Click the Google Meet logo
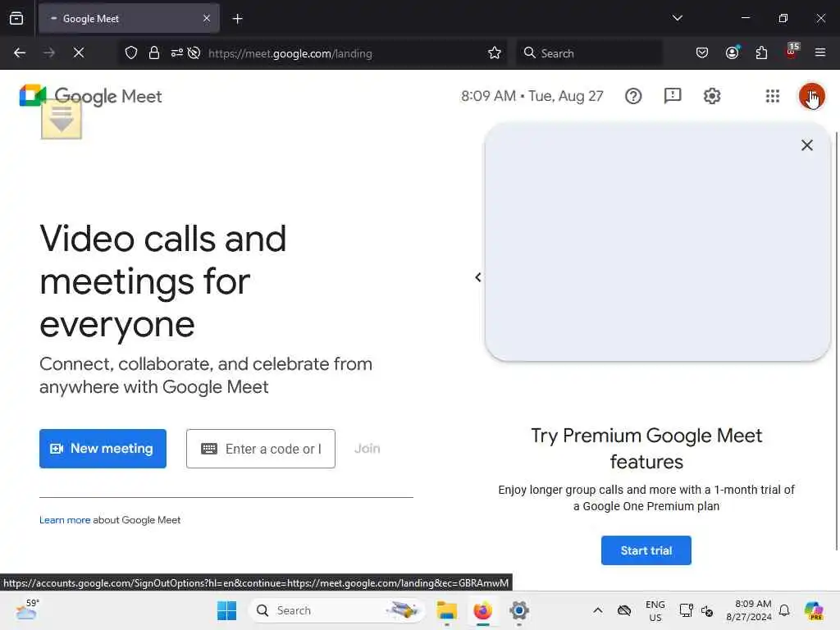The image size is (840, 630). pos(90,97)
